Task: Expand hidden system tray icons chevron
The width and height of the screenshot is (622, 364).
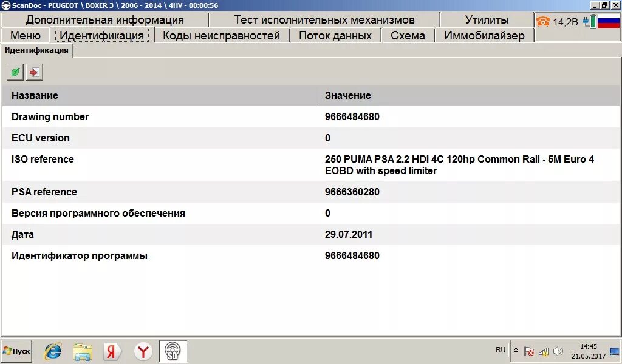Action: point(516,350)
